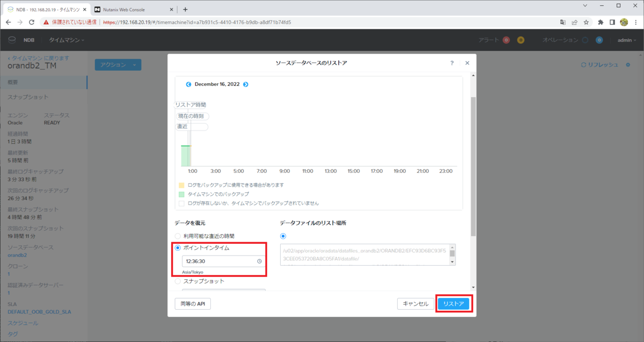
Task: Click the dialog help question mark icon
Action: (452, 62)
